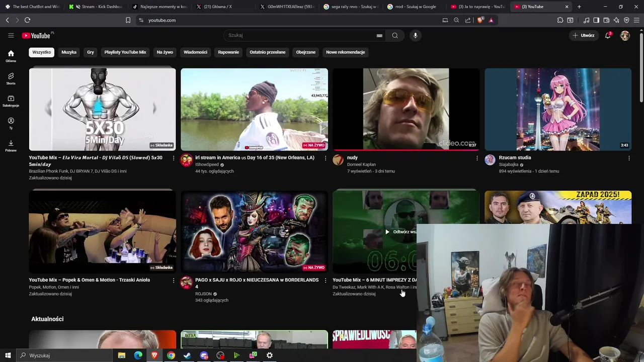Select the Muzyka filter chip

pos(69,52)
